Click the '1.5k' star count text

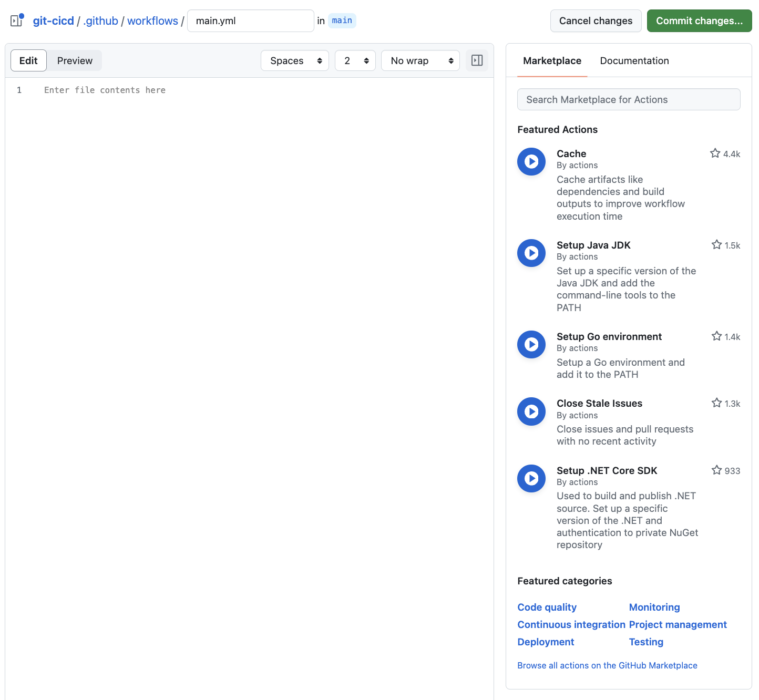tap(732, 245)
